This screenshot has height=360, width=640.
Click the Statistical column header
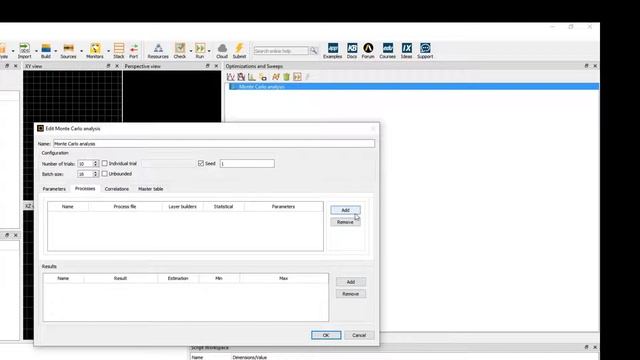click(x=223, y=207)
